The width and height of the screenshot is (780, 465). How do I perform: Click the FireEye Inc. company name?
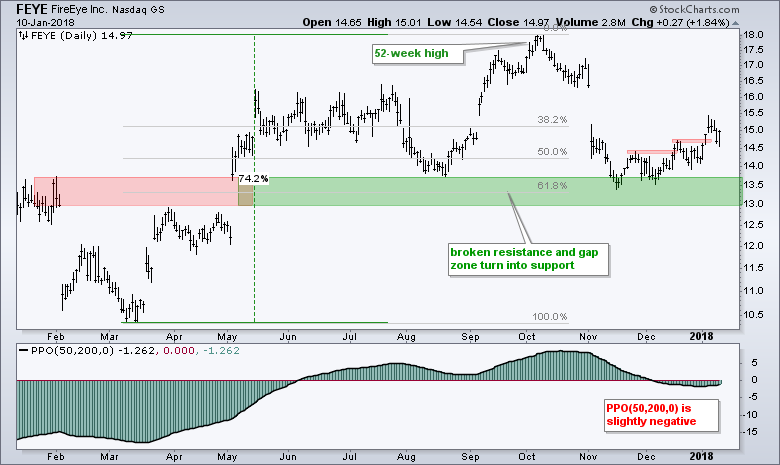(x=79, y=9)
